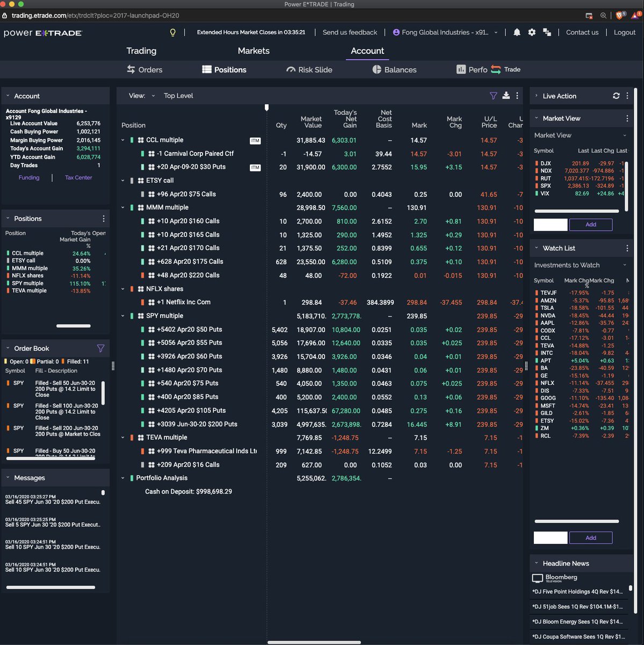The height and width of the screenshot is (645, 644).
Task: Collapse the NFLX shares group
Action: pyautogui.click(x=123, y=289)
